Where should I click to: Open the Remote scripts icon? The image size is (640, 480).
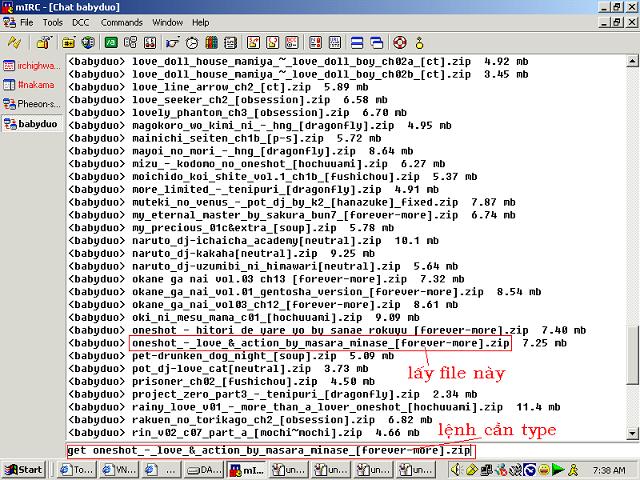[x=150, y=42]
